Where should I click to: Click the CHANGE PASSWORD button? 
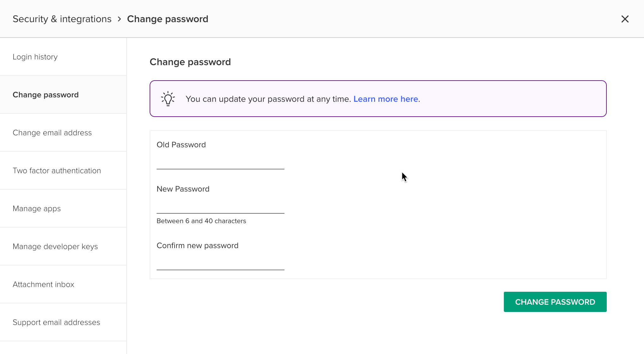(x=555, y=302)
